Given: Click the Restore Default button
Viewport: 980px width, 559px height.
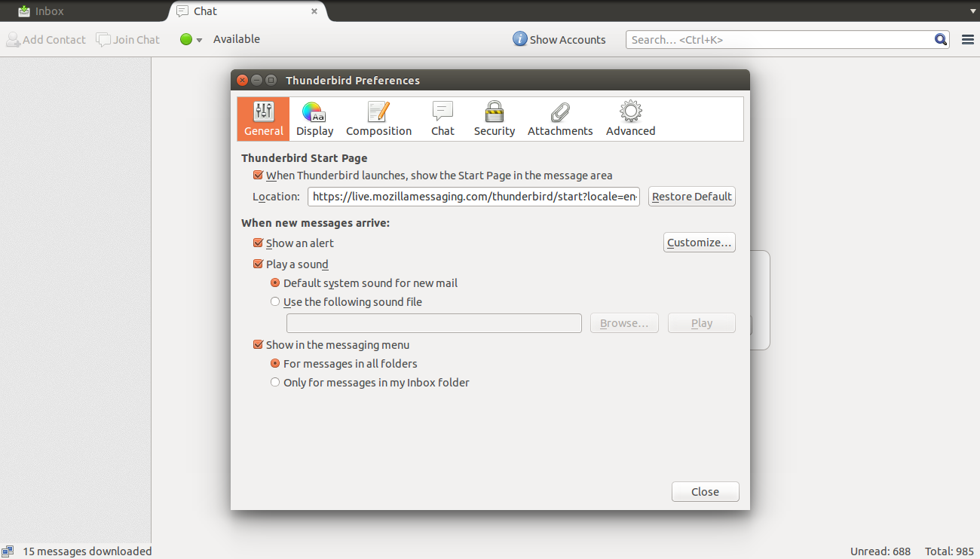Looking at the screenshot, I should tap(692, 197).
